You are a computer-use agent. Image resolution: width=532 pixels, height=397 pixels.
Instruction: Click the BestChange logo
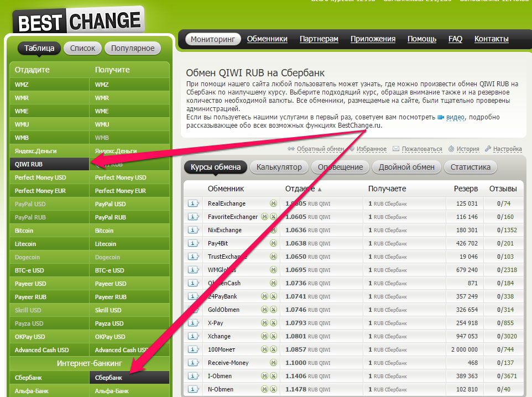click(79, 20)
